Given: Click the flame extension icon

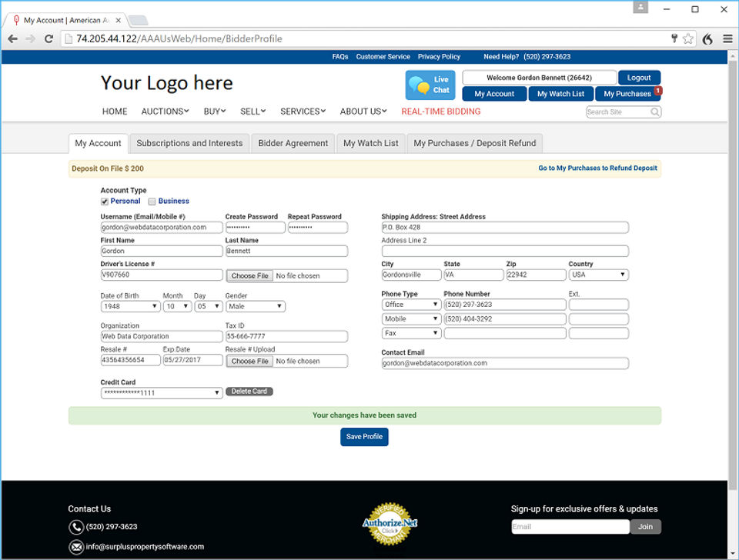Looking at the screenshot, I should (707, 39).
